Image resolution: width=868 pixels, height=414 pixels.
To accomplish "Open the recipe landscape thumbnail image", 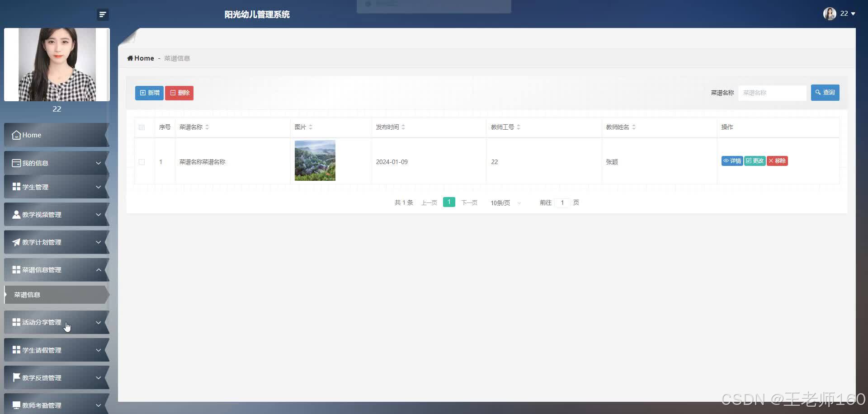I will pyautogui.click(x=315, y=160).
